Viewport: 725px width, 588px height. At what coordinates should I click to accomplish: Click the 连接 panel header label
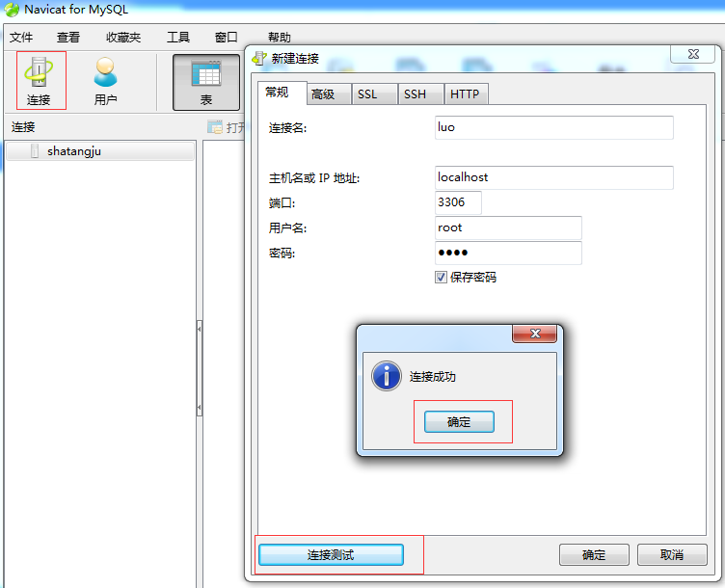coord(23,127)
